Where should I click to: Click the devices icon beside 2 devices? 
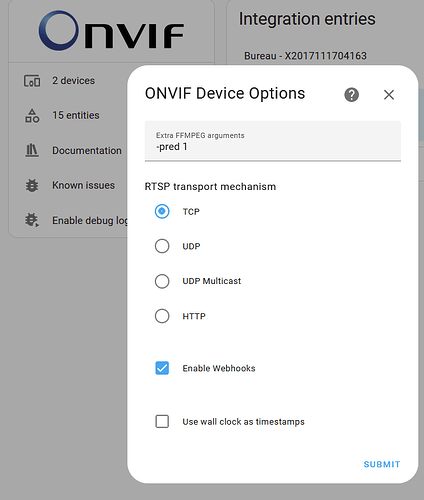tap(32, 81)
